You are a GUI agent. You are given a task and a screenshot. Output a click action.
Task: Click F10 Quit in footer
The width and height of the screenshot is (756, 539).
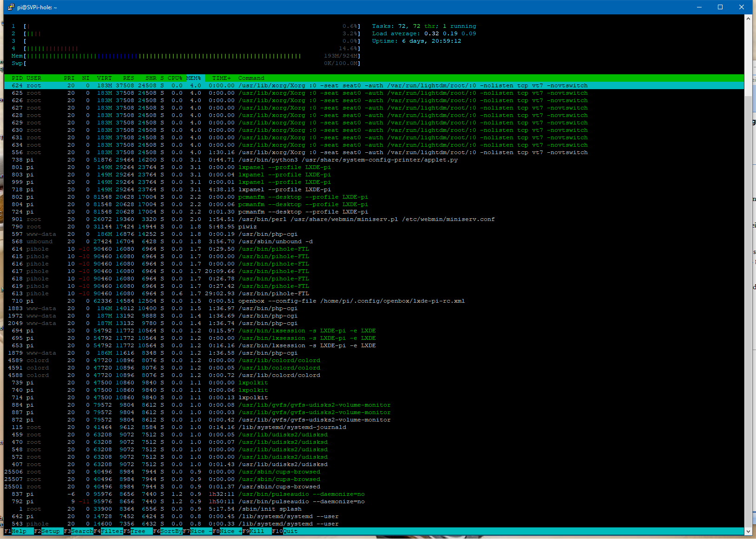[x=285, y=531]
